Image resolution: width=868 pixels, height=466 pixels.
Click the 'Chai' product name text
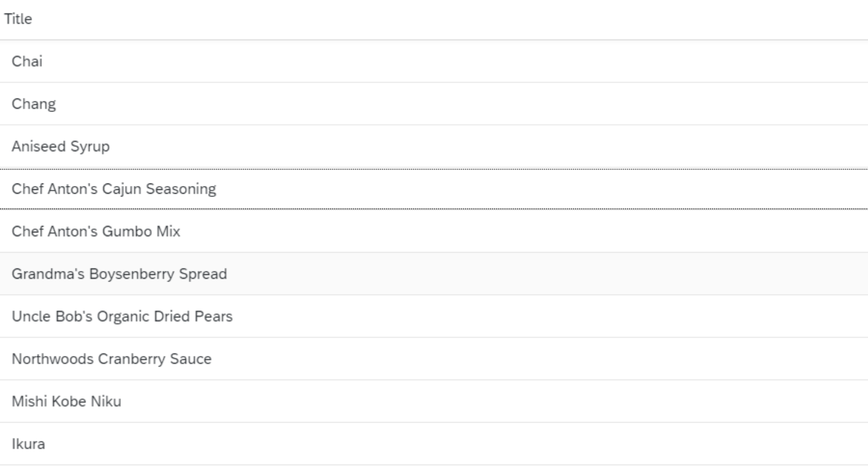(27, 62)
